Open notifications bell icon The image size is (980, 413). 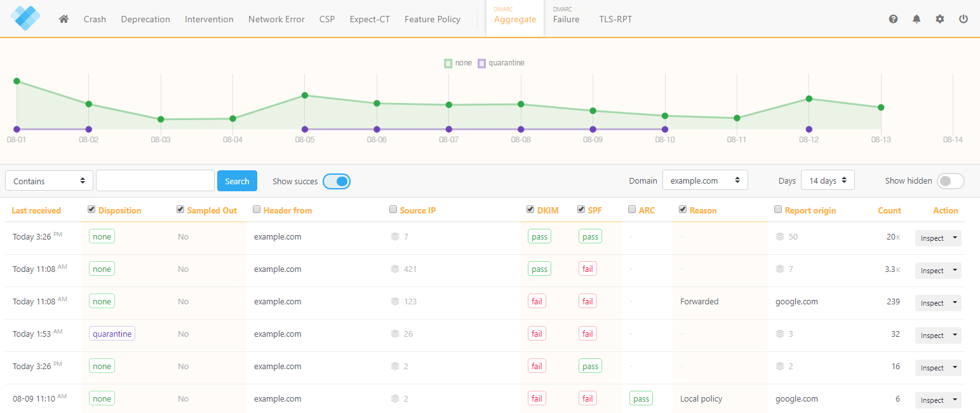(916, 19)
